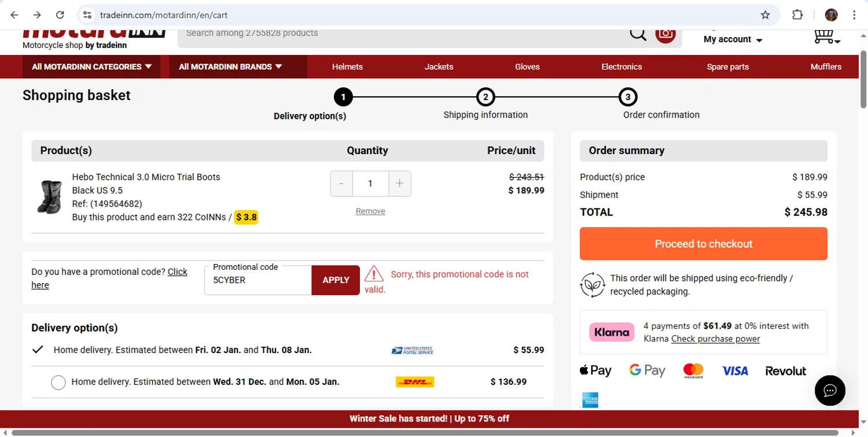The width and height of the screenshot is (868, 437).
Task: Click Proceed to checkout button
Action: pyautogui.click(x=704, y=244)
